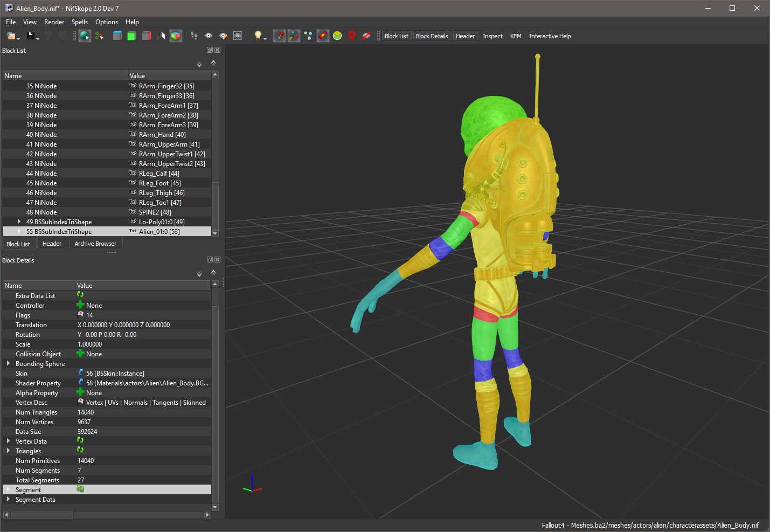
Task: Click the Segment row refresh icon
Action: point(80,489)
